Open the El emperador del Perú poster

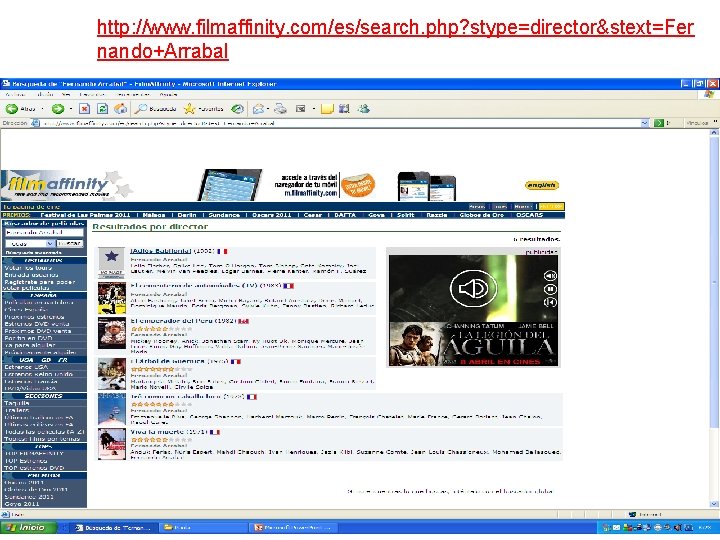pyautogui.click(x=112, y=333)
